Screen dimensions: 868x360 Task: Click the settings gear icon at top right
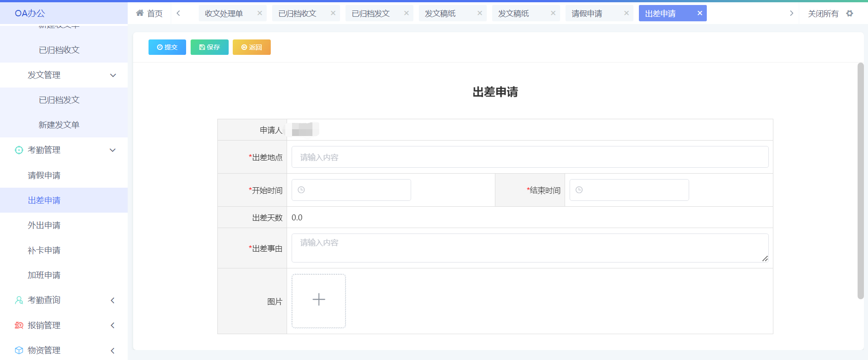tap(849, 14)
